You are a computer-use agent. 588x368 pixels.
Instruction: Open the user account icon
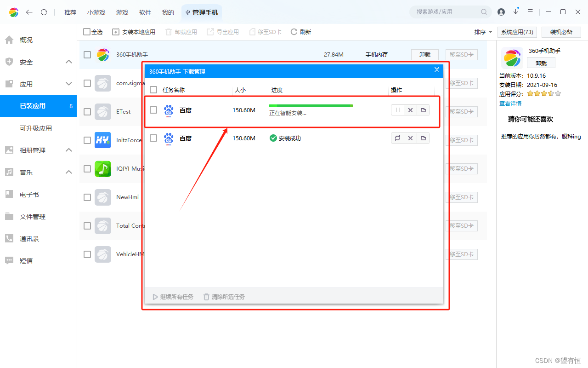(x=501, y=12)
